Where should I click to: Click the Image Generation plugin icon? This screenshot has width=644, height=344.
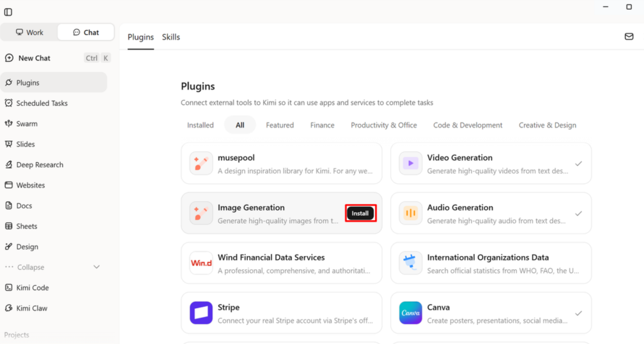(x=201, y=213)
